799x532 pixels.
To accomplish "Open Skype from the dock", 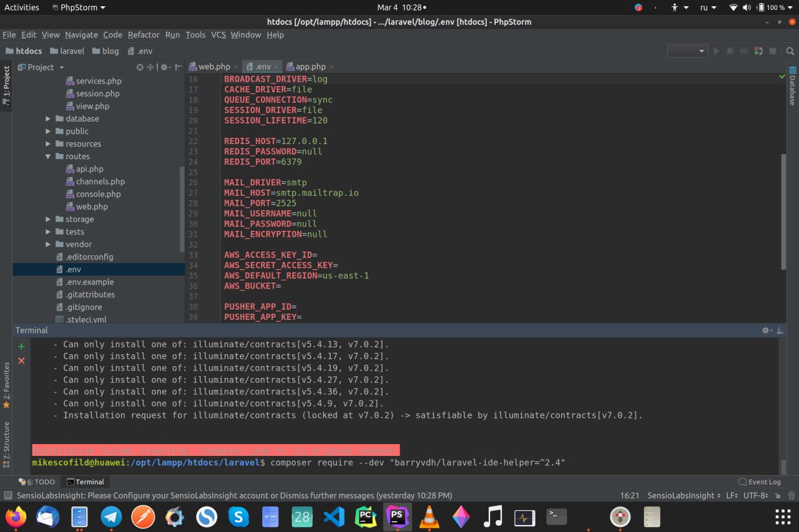I will coord(238,516).
